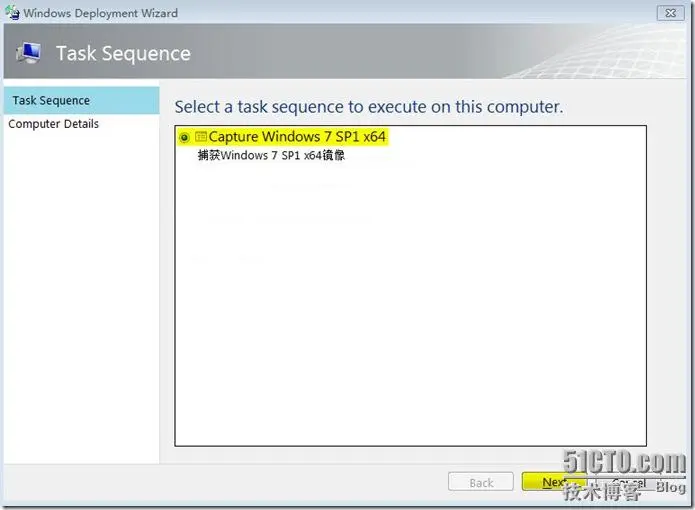Click the 51CTO.com watermark logo
This screenshot has height=510, width=695.
[x=625, y=462]
